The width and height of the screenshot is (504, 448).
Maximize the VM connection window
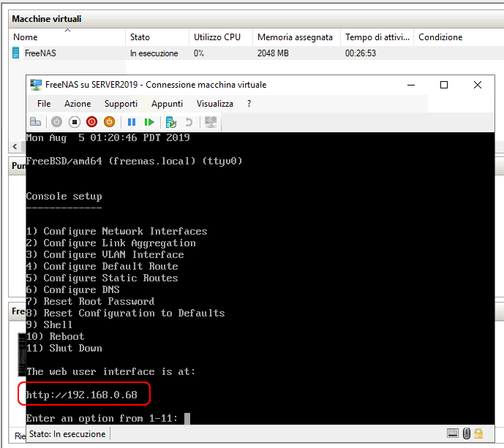444,85
